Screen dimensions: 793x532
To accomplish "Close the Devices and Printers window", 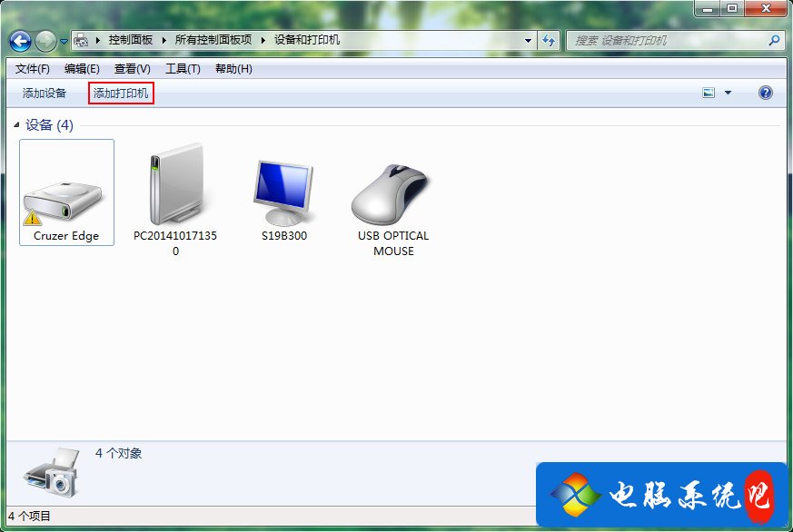I will tap(766, 8).
